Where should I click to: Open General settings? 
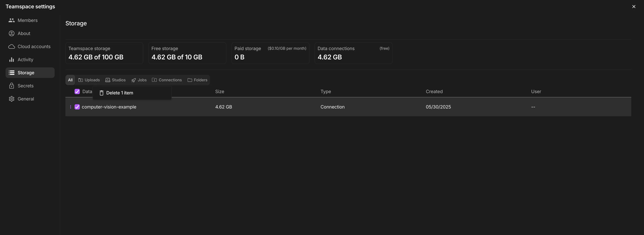30,99
